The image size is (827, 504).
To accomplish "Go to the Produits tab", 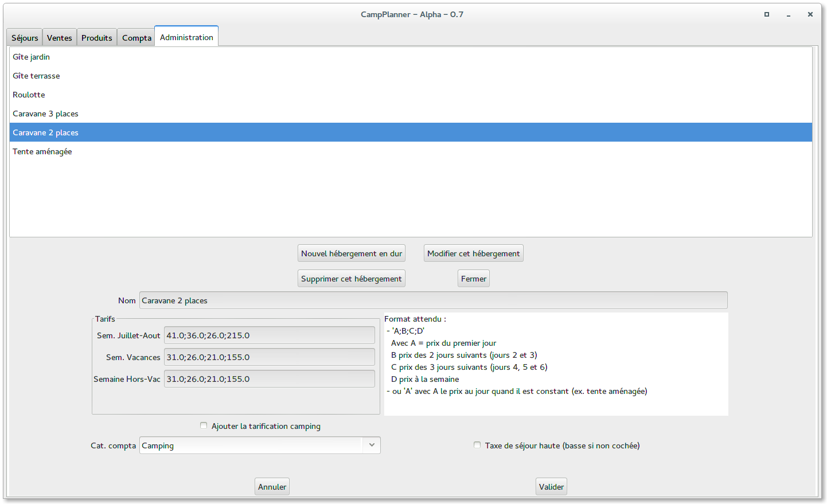I will pyautogui.click(x=97, y=38).
